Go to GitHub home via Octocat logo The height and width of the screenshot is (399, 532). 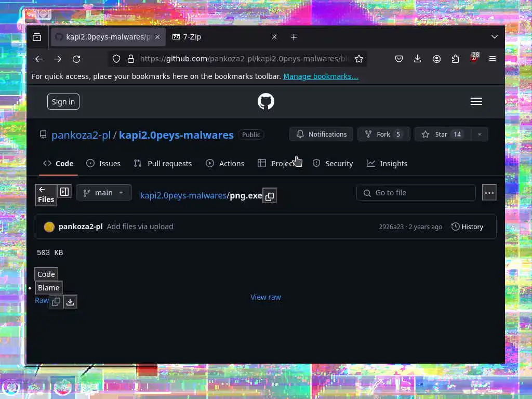[266, 101]
